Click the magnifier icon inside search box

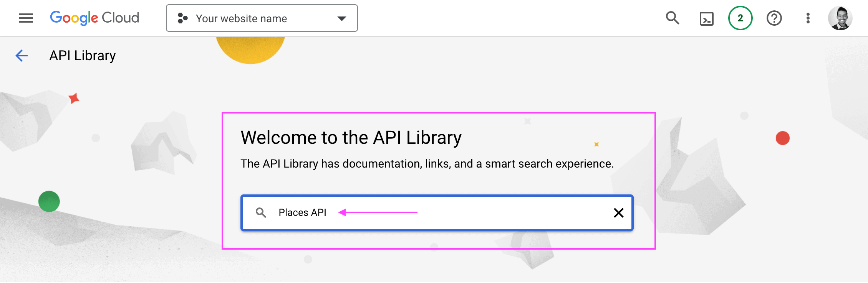pyautogui.click(x=261, y=212)
